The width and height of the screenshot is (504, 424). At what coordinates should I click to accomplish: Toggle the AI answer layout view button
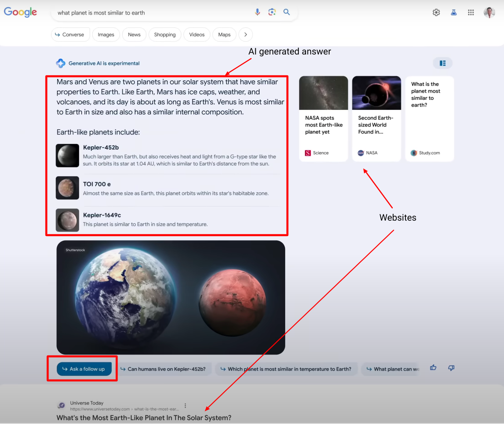[443, 63]
